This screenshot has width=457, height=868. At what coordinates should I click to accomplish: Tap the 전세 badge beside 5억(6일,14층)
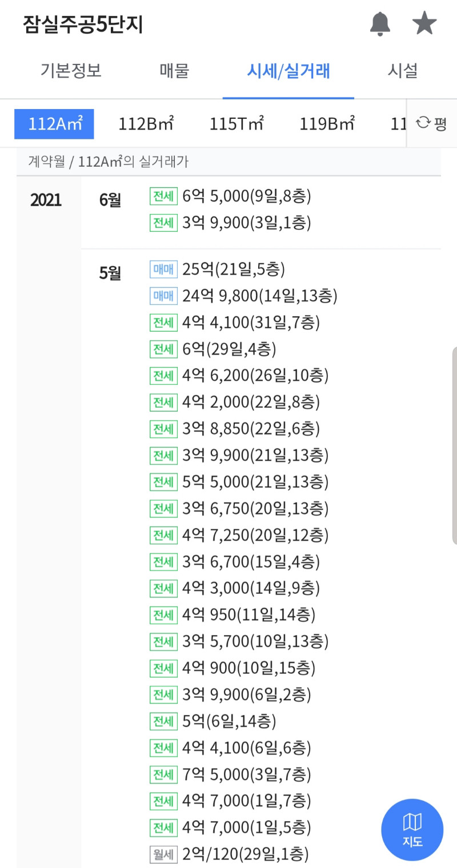(x=163, y=722)
